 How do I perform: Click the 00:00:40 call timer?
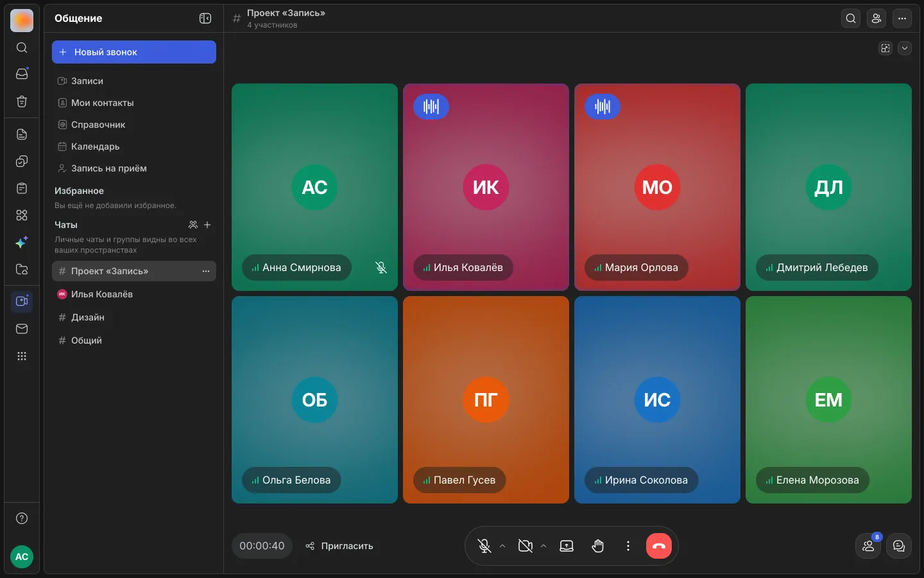pyautogui.click(x=262, y=546)
